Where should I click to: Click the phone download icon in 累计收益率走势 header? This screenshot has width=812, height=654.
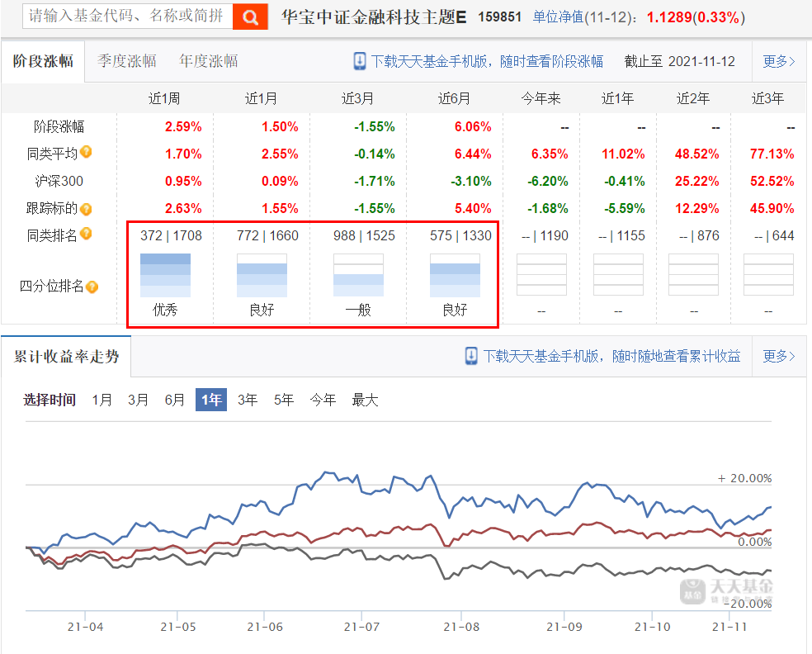471,356
